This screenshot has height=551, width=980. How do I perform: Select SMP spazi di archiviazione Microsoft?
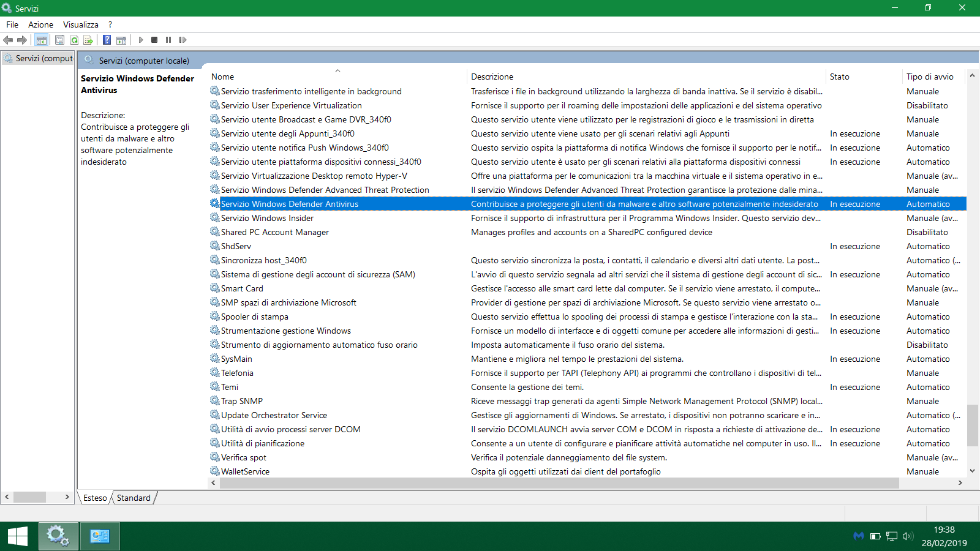587,302
